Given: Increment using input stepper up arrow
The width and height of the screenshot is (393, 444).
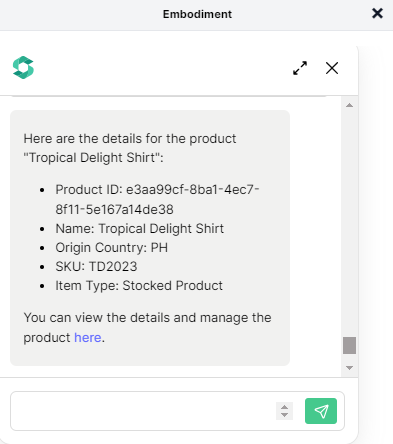Looking at the screenshot, I should 284,407.
